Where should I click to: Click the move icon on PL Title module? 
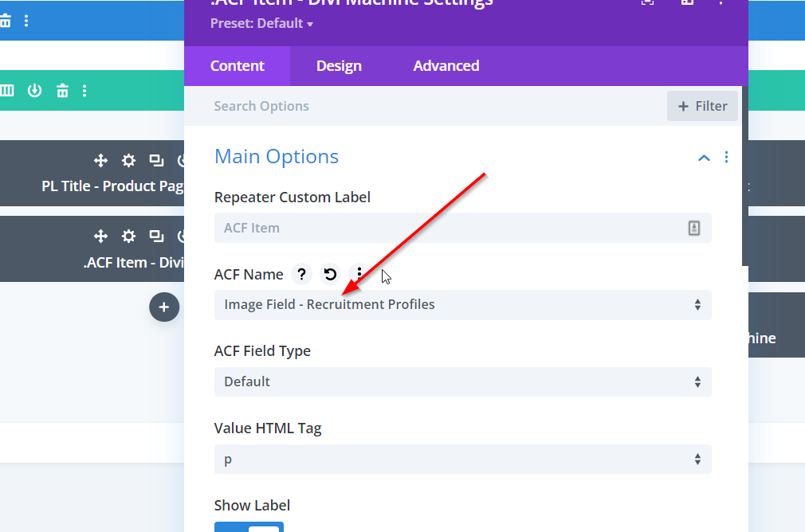point(100,161)
